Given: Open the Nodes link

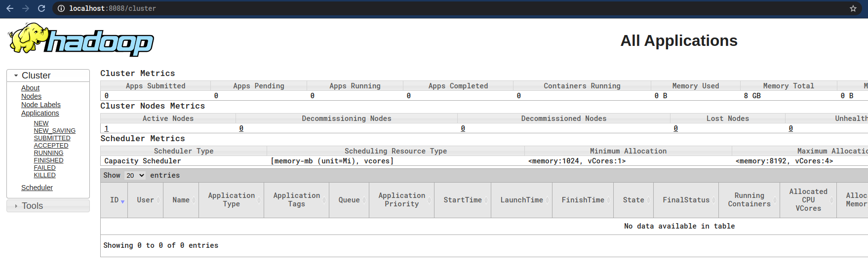Looking at the screenshot, I should 31,96.
